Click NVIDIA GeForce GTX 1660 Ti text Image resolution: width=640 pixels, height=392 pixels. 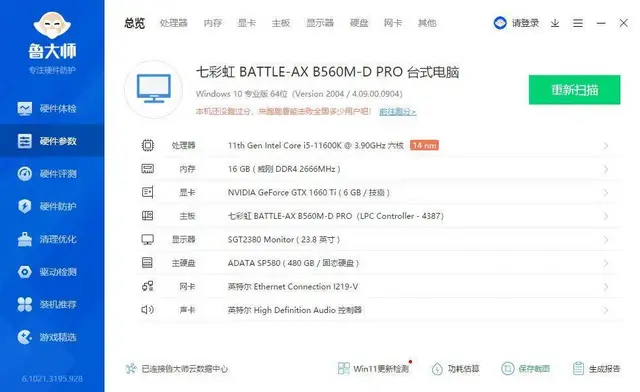click(309, 192)
